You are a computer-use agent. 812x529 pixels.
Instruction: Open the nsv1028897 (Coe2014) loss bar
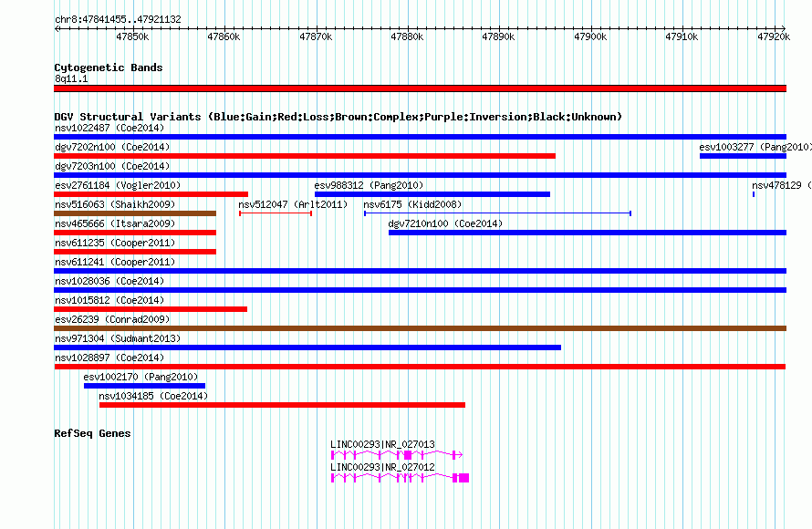(x=420, y=367)
